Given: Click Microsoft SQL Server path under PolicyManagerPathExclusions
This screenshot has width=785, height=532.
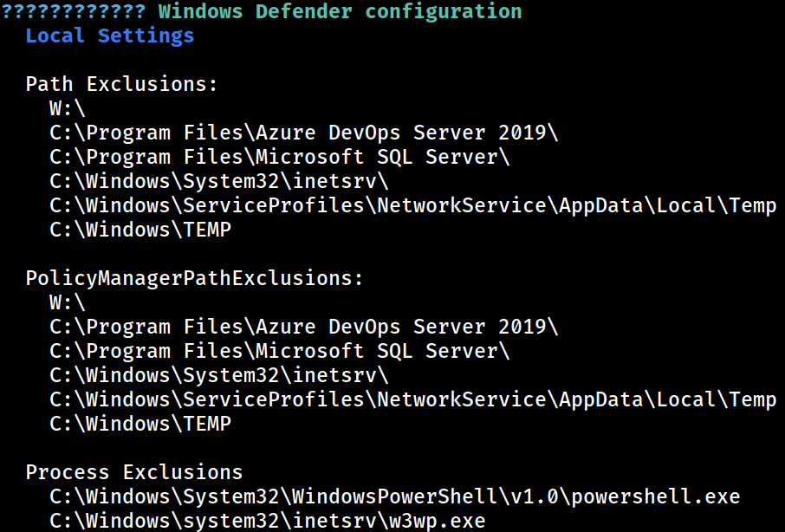Looking at the screenshot, I should pyautogui.click(x=279, y=351).
